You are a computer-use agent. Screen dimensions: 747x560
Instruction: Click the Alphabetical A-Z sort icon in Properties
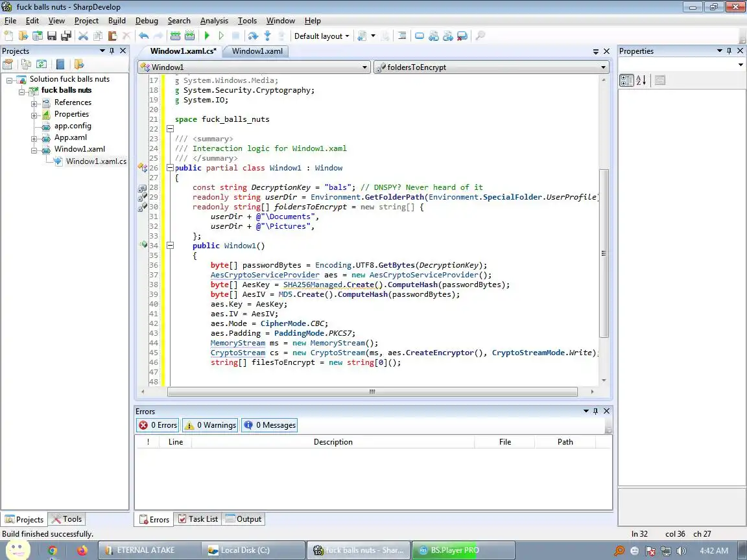click(x=641, y=80)
